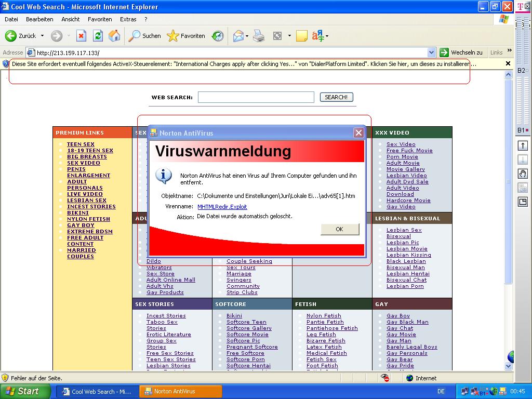Expand the back button history dropdown
This screenshot has width=532, height=399.
[x=43, y=36]
